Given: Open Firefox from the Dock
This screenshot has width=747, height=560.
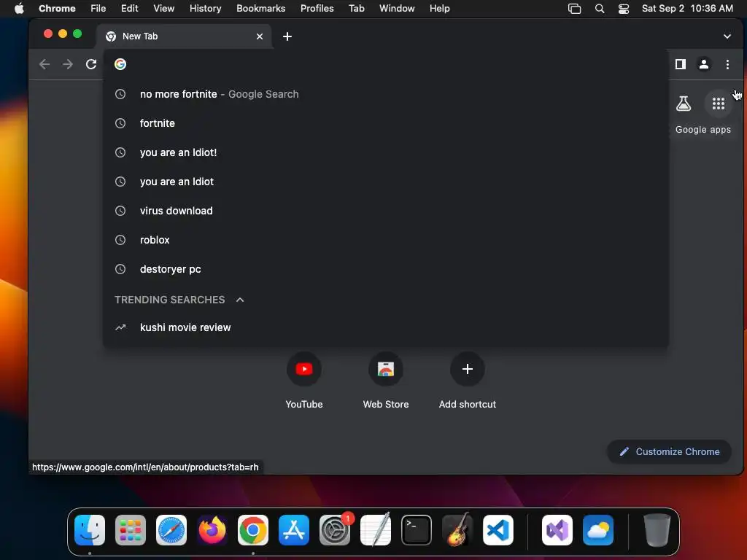Looking at the screenshot, I should (212, 530).
